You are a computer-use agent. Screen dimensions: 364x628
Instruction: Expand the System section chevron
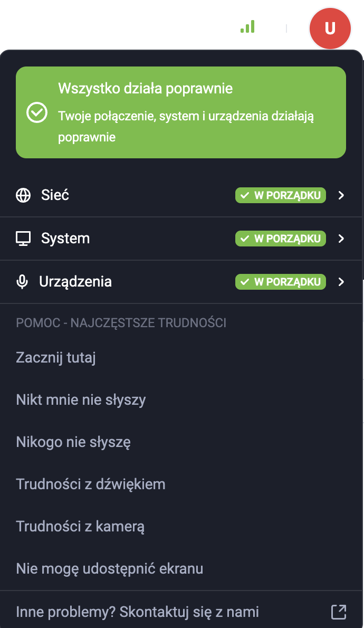coord(341,239)
